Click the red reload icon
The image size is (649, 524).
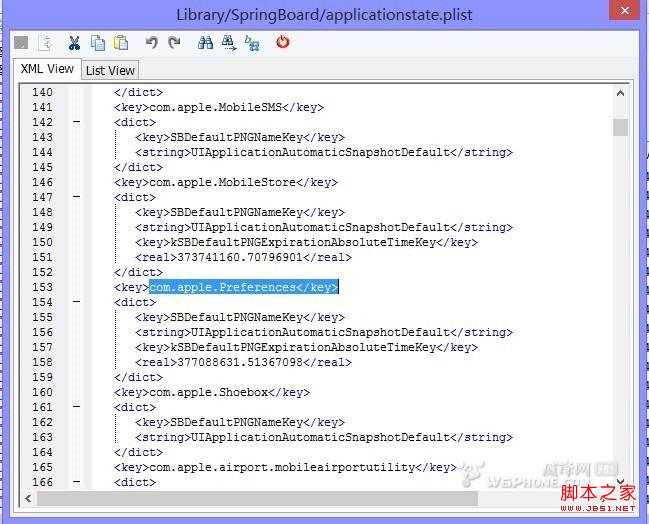283,42
